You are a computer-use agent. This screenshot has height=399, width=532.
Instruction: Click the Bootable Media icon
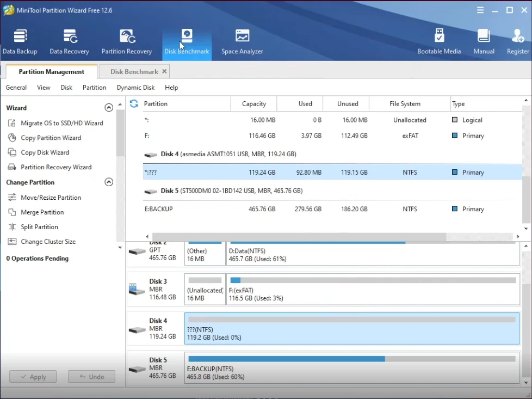pyautogui.click(x=439, y=42)
